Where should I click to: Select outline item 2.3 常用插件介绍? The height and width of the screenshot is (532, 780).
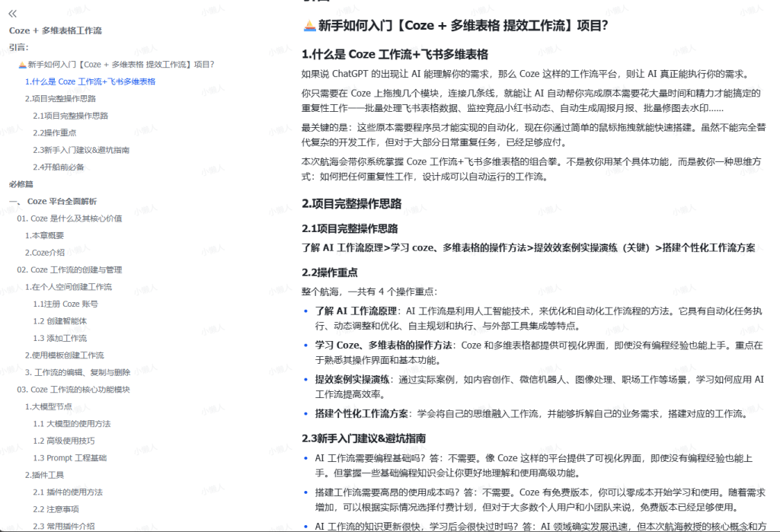(x=64, y=526)
